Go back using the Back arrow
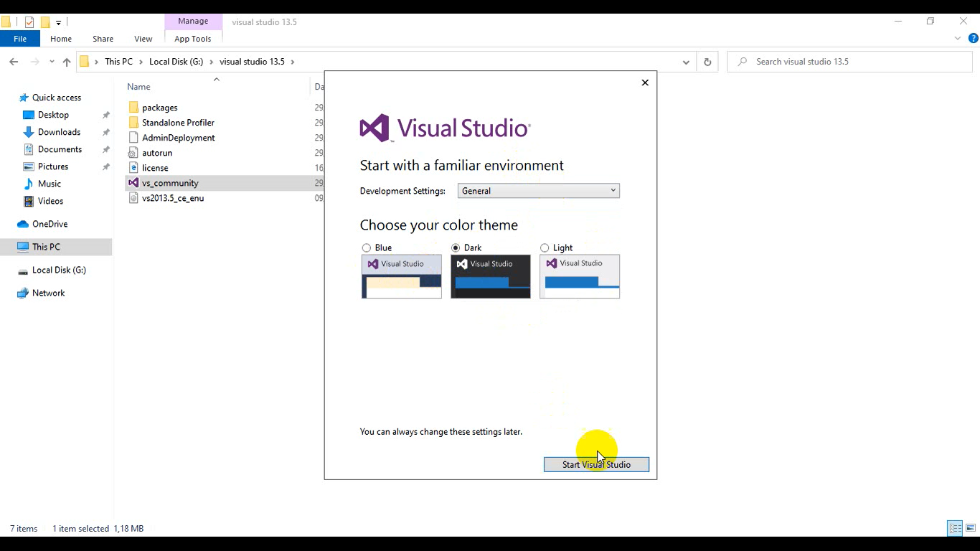Screen dimensions: 980x551 click(x=14, y=62)
